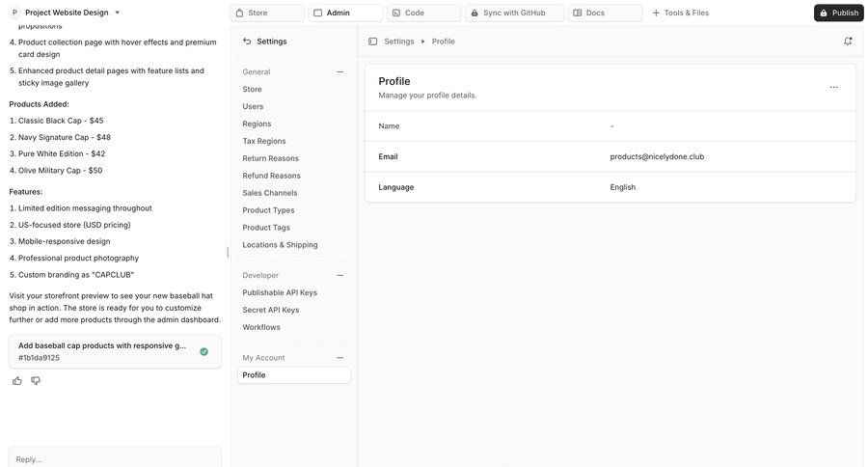This screenshot has height=467, width=868.
Task: Switch to the Store tab
Action: [267, 13]
